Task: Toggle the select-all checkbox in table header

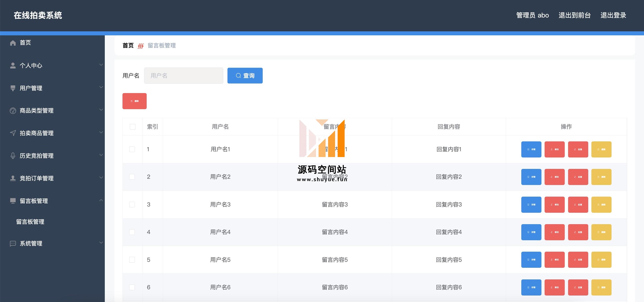Action: pos(133,127)
